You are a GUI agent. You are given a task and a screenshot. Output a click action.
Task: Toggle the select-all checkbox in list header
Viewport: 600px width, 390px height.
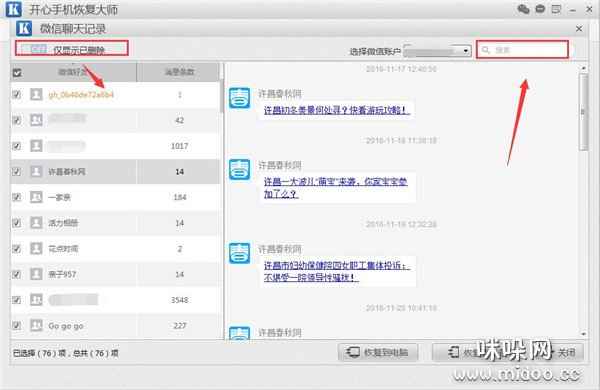point(17,73)
